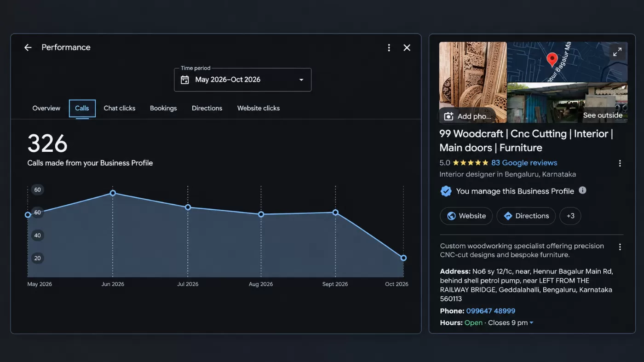Click the blue verified badge icon
The image size is (644, 362).
point(446,191)
